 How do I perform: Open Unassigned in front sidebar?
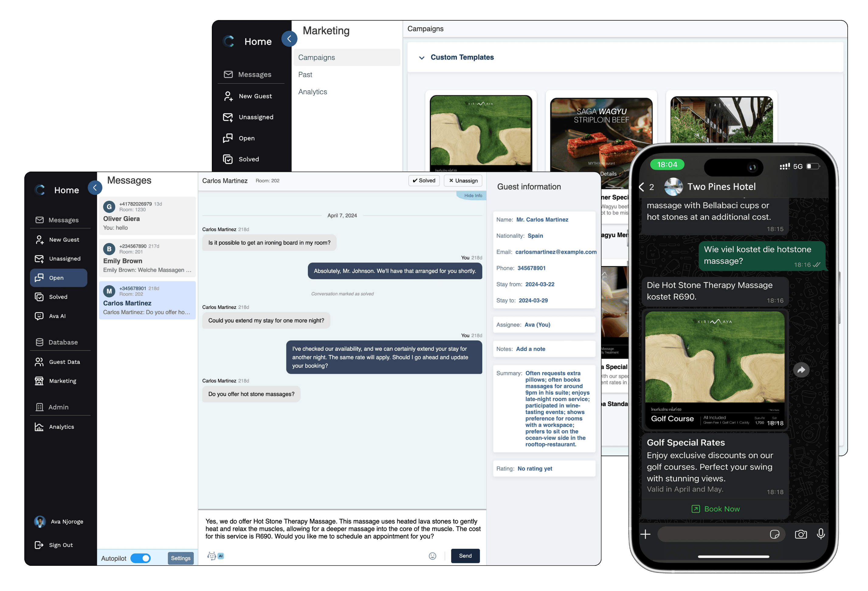click(59, 258)
